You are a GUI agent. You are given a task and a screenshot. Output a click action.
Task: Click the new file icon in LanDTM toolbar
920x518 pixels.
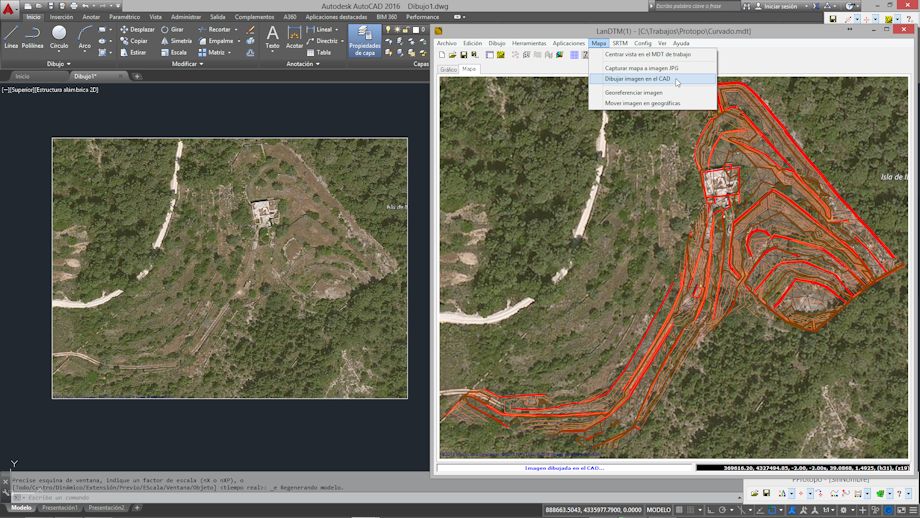tap(442, 55)
